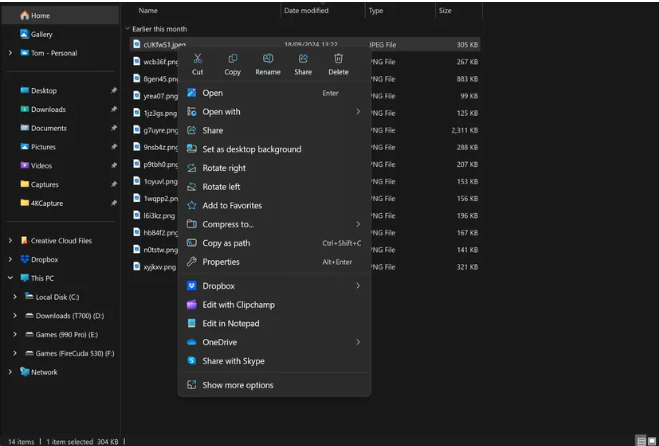The width and height of the screenshot is (659, 446).
Task: Sort by Date modified column header
Action: (306, 10)
